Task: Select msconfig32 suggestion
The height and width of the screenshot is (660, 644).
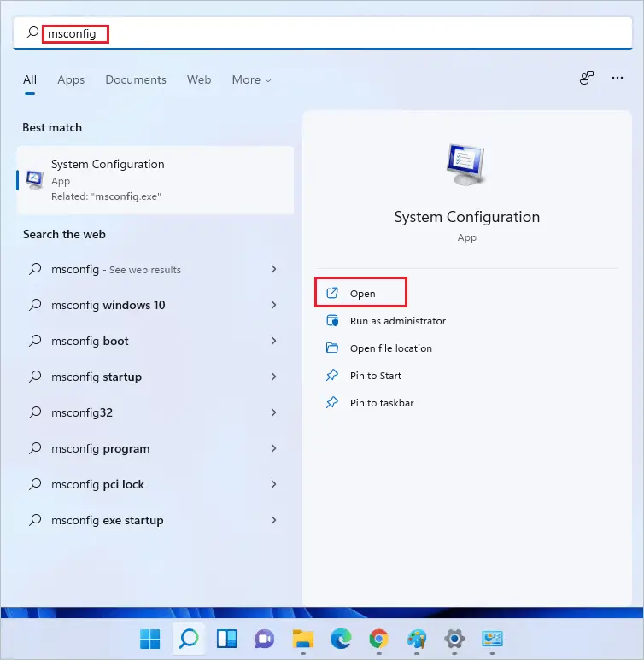Action: [154, 412]
